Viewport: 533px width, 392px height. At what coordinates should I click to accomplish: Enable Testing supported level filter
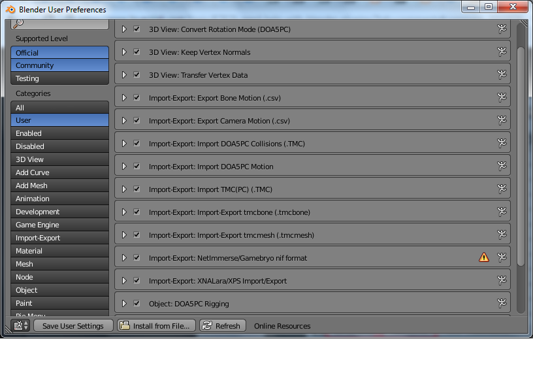[x=60, y=78]
